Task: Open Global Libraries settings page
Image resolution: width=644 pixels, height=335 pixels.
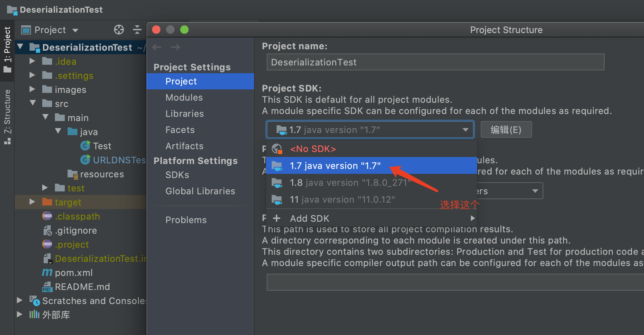Action: coord(200,191)
